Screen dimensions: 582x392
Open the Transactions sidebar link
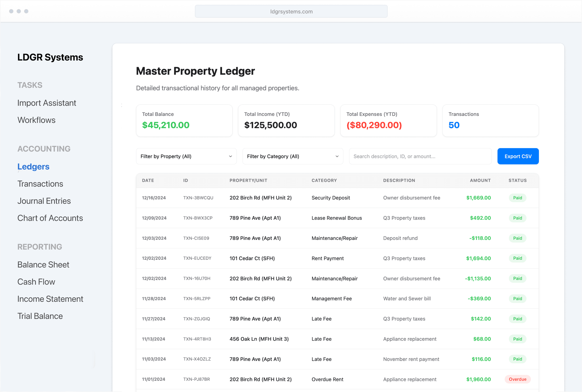point(40,184)
